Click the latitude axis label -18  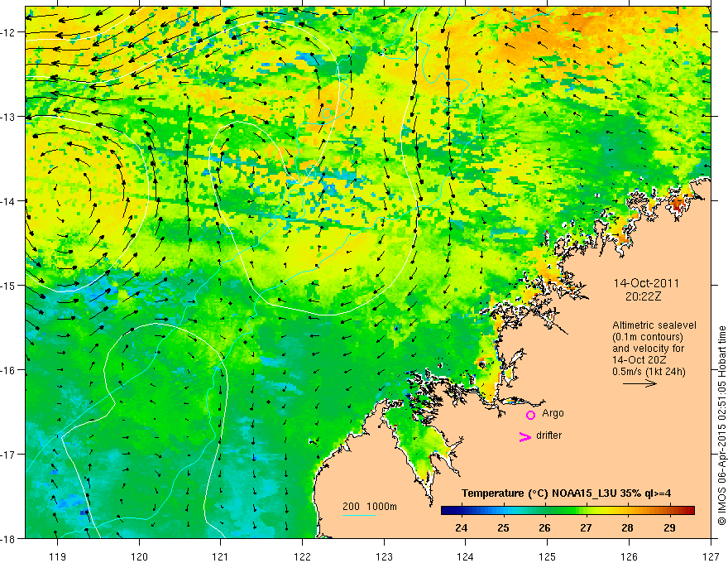click(x=7, y=538)
